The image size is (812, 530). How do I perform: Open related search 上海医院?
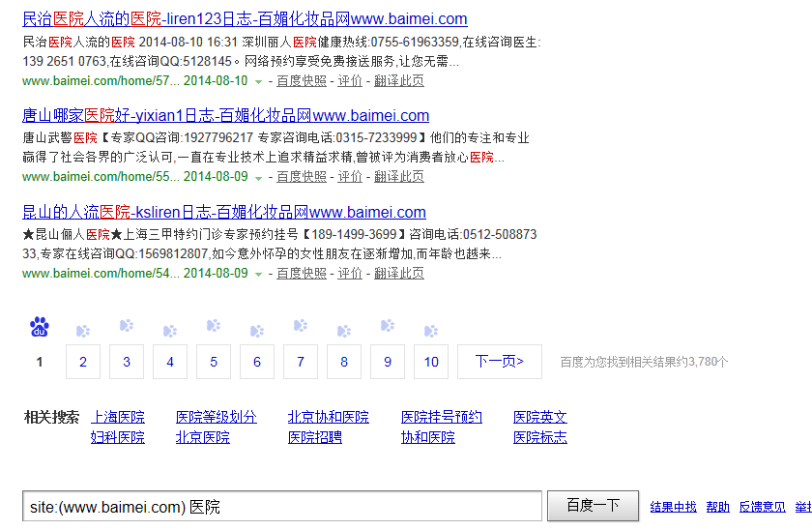click(118, 417)
